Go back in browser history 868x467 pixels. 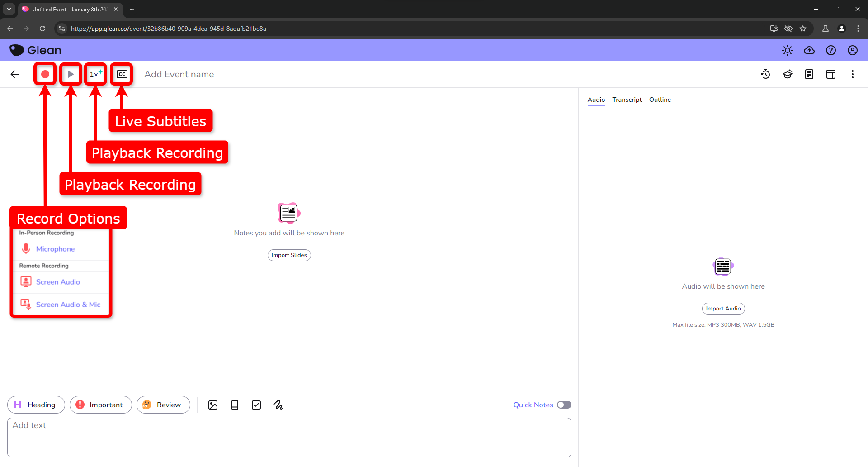pos(10,29)
